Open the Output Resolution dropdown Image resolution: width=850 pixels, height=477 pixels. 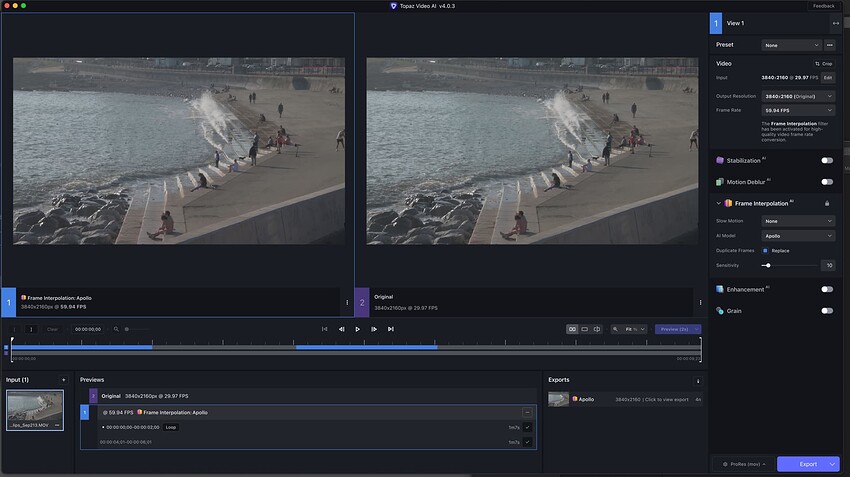pos(798,96)
